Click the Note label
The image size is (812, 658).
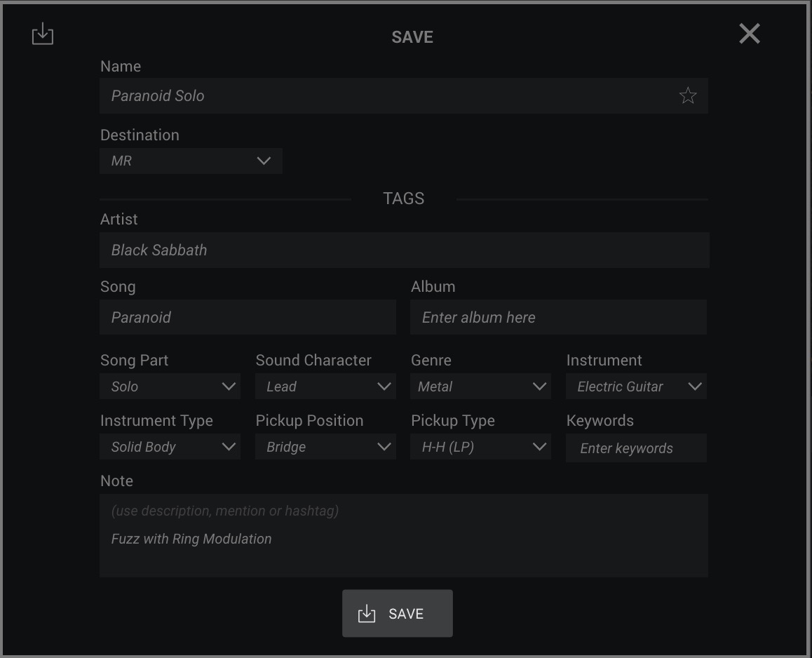tap(116, 481)
